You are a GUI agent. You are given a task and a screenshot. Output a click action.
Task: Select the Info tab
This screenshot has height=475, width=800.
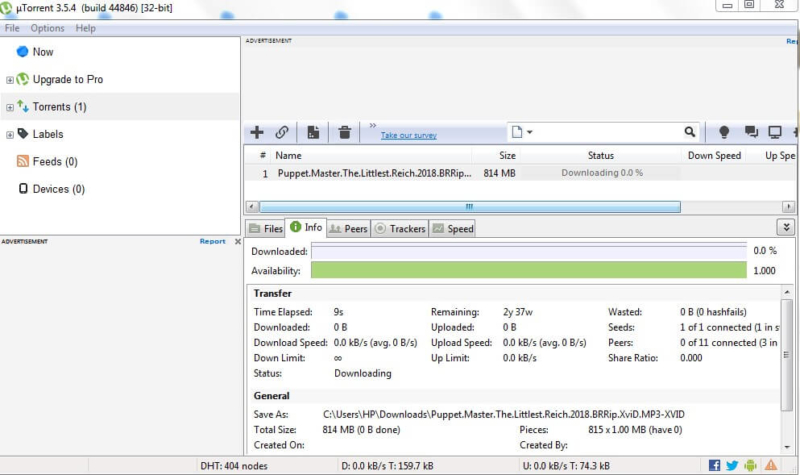(x=306, y=228)
